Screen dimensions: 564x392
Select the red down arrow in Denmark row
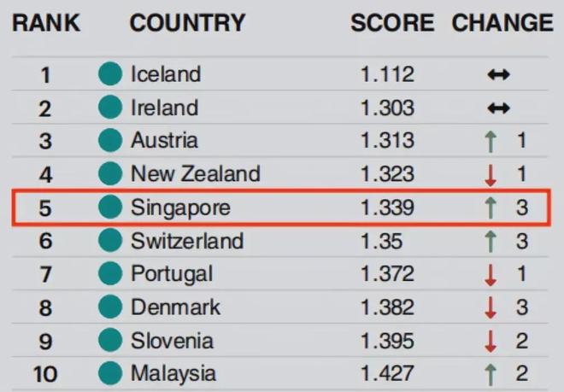[491, 307]
